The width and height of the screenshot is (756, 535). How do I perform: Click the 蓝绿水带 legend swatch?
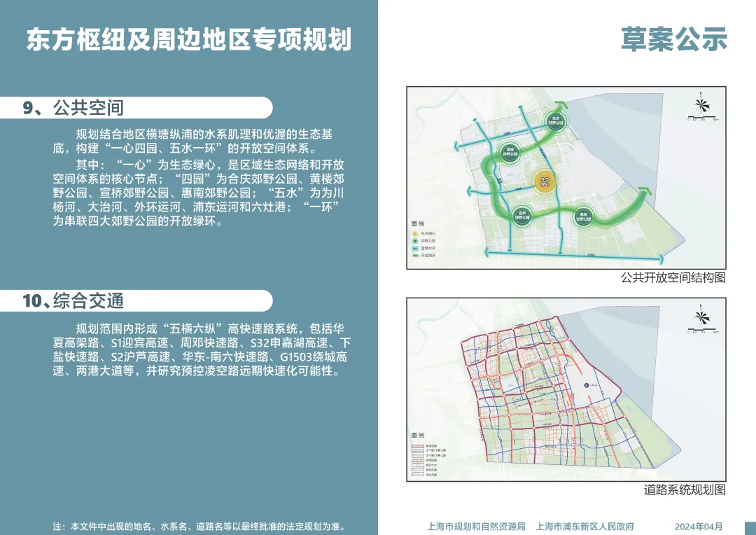click(x=415, y=249)
